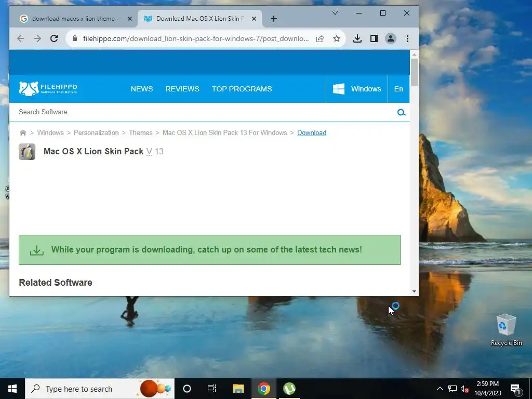Open the Themes breadcrumb link
Image resolution: width=532 pixels, height=399 pixels.
(140, 132)
